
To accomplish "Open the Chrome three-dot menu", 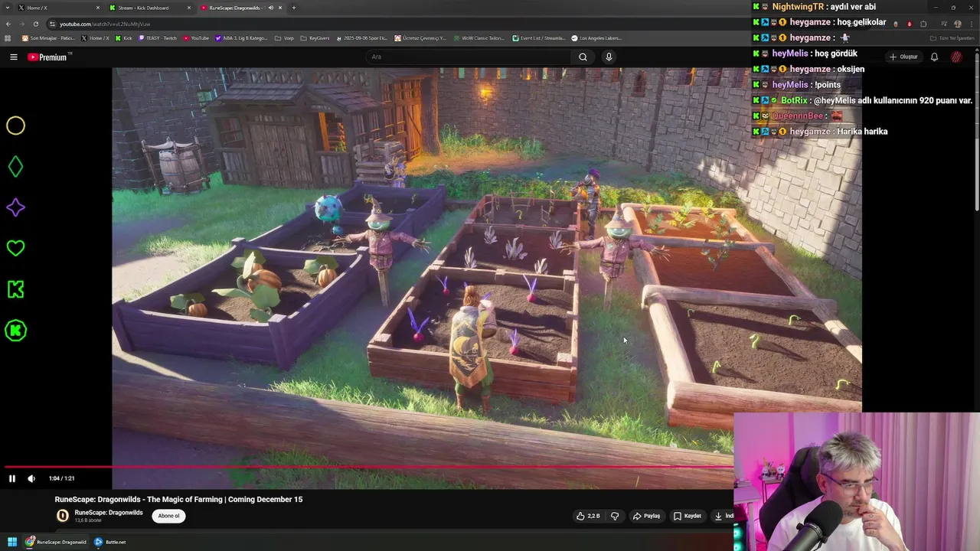I will click(x=972, y=24).
